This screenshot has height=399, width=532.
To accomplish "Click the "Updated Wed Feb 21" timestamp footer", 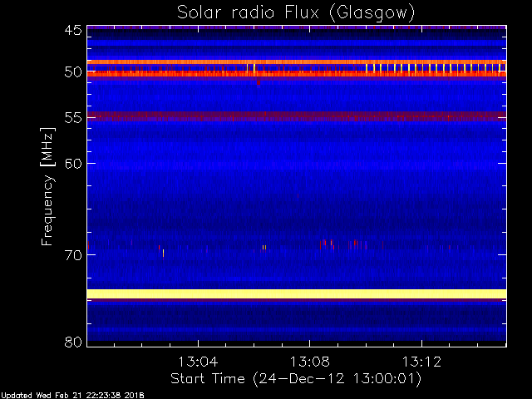I will tap(72, 396).
